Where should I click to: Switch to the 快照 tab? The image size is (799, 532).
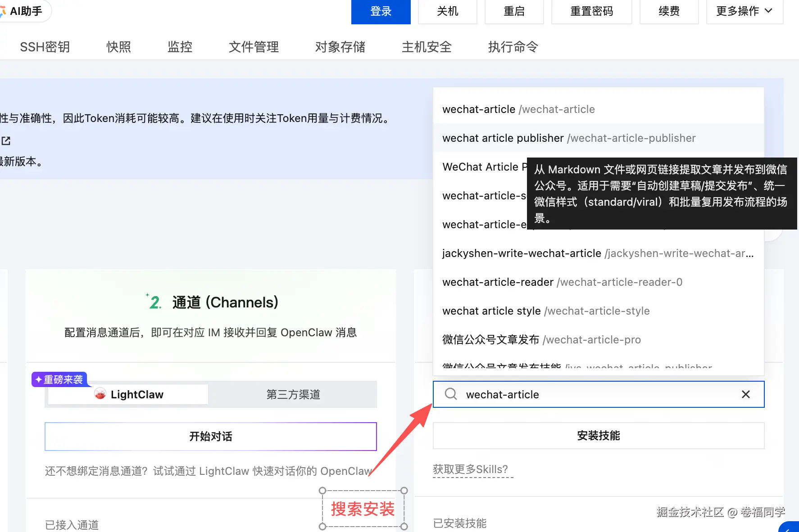click(118, 47)
